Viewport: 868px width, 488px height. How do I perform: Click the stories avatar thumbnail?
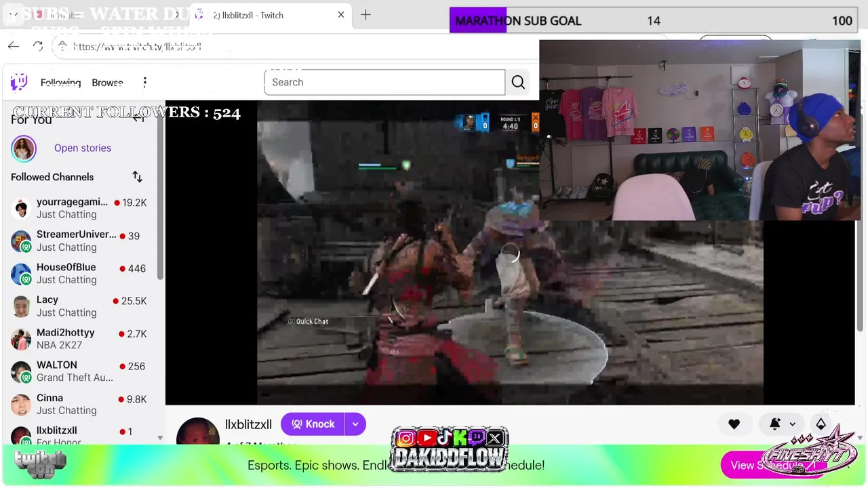pos(24,148)
